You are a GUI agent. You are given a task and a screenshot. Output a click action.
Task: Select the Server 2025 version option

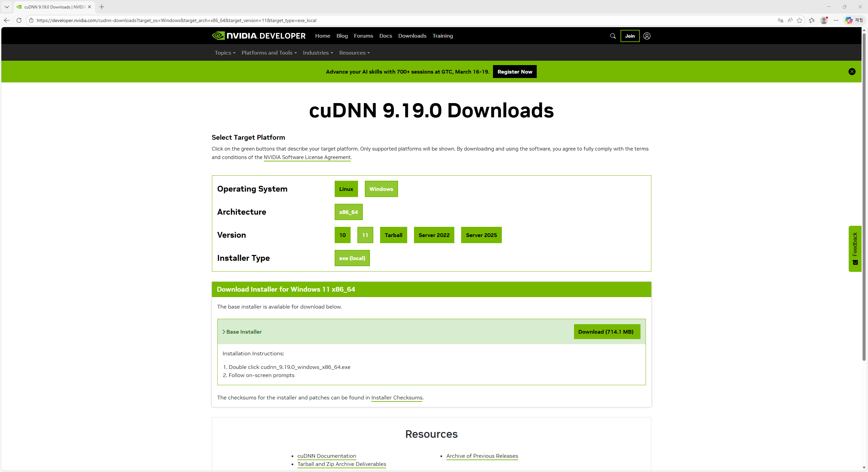pos(481,235)
